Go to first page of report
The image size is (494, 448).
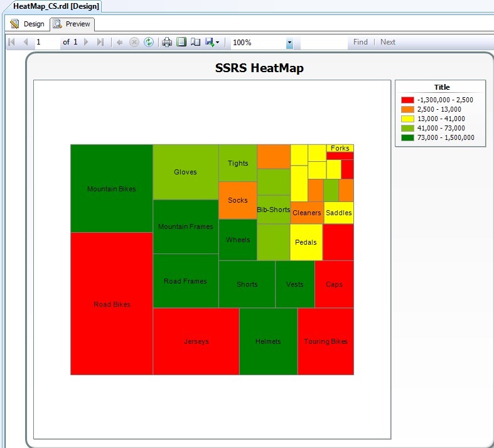(11, 42)
